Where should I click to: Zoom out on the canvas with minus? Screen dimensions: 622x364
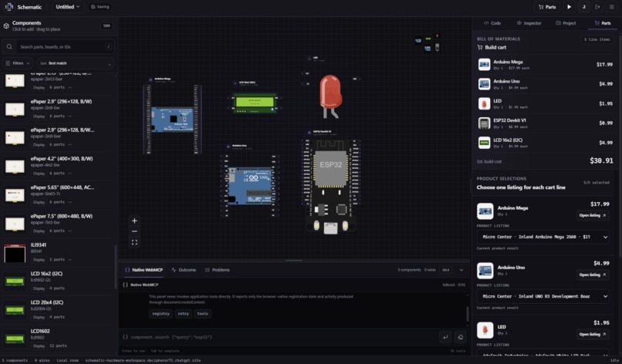[x=134, y=231]
